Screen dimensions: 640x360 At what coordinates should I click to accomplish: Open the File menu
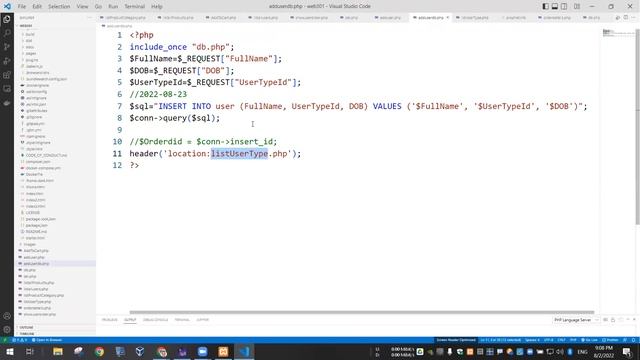(x=22, y=7)
